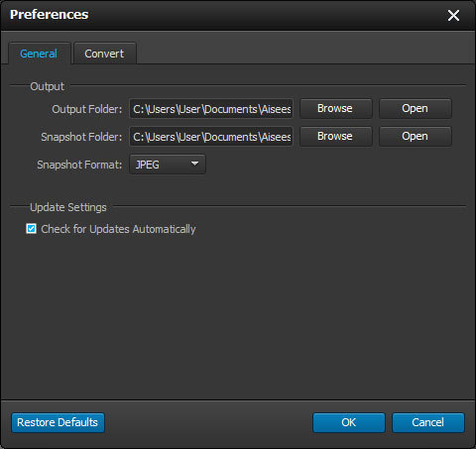
Task: Click the Snapshot Format label
Action: [x=79, y=165]
